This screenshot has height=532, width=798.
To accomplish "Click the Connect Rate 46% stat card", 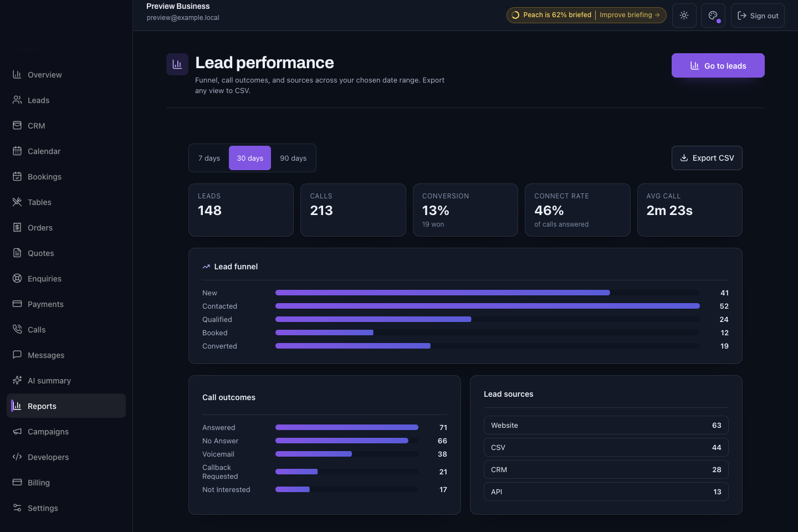I will click(x=577, y=210).
